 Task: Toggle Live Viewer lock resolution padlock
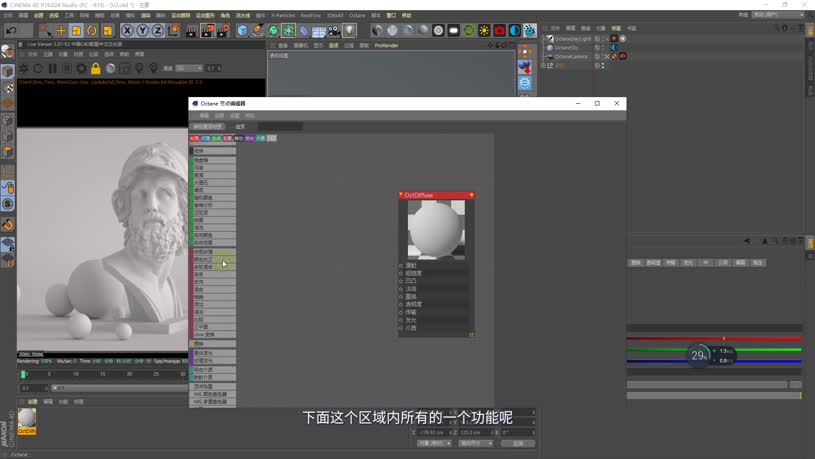(96, 68)
